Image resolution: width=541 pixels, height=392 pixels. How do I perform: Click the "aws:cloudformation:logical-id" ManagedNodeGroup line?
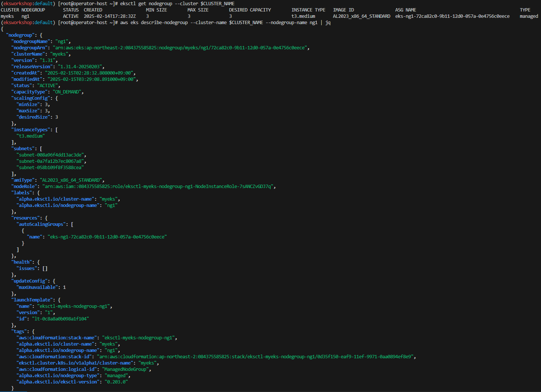tap(84, 369)
